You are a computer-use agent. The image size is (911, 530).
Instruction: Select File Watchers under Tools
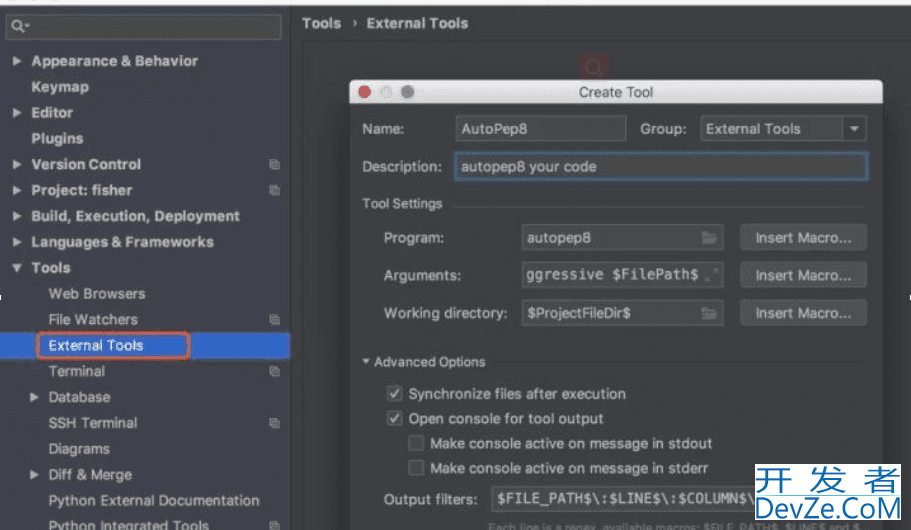point(93,319)
